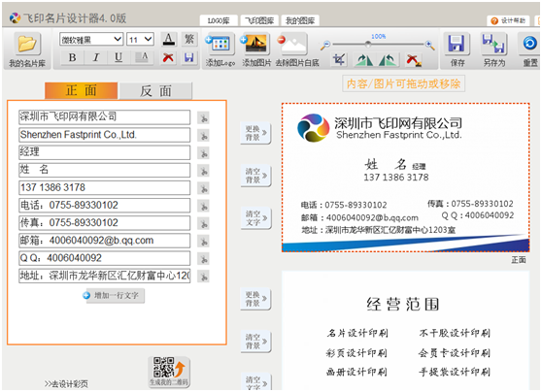
Task: Select 经营范围 heading on back card
Action: [403, 304]
